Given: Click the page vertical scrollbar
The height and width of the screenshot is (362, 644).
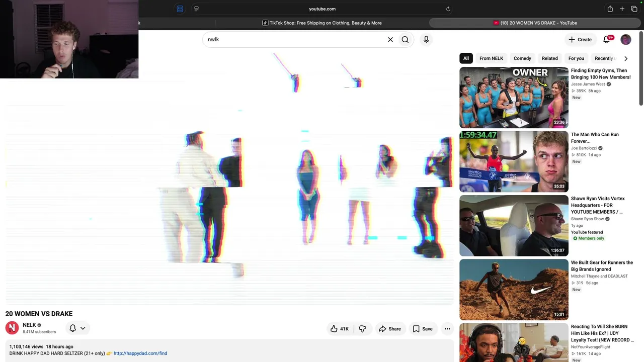Looking at the screenshot, I should pos(641,68).
